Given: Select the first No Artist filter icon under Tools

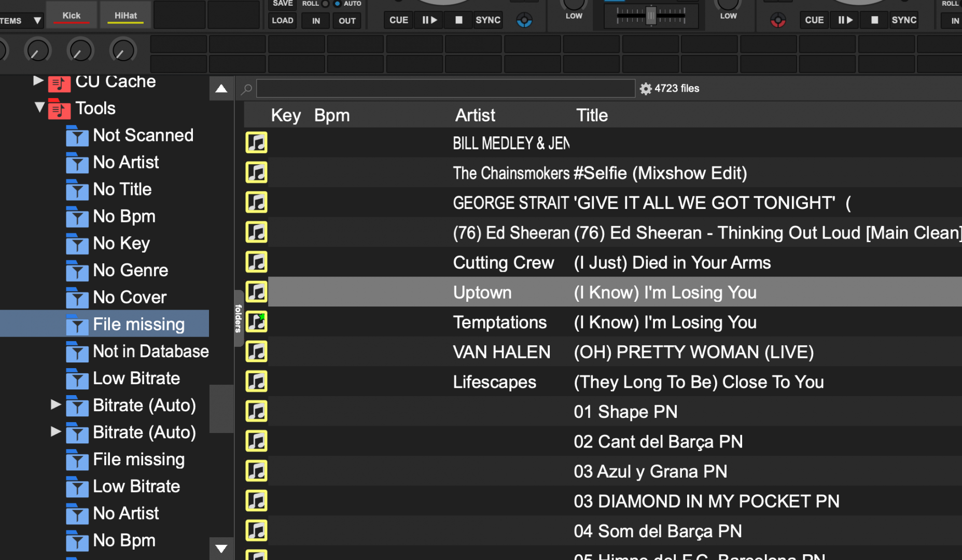Looking at the screenshot, I should tap(77, 163).
